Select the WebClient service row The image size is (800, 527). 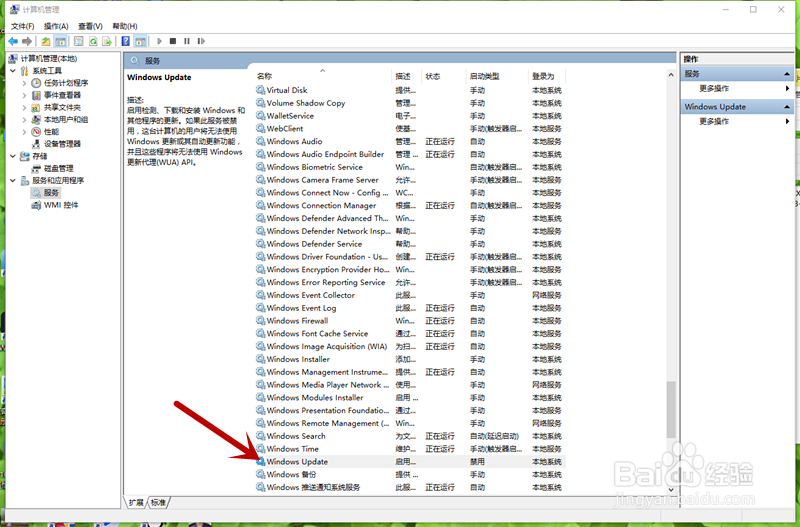(410, 129)
